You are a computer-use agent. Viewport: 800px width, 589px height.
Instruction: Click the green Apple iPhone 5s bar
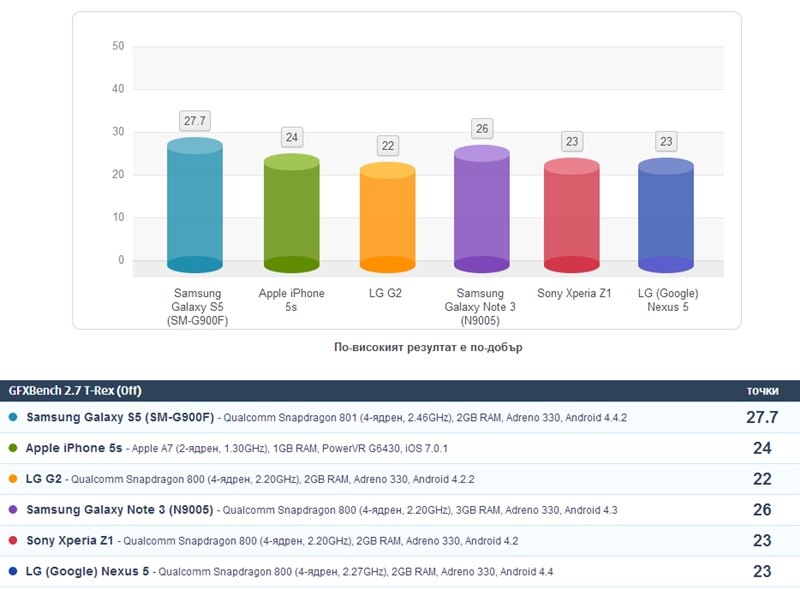pos(291,213)
